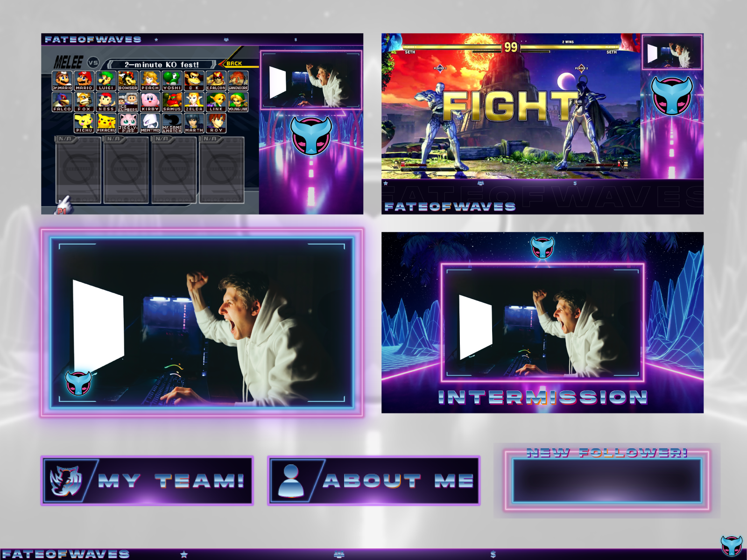
Task: Click the dollar sign in the bottom banner
Action: (493, 554)
